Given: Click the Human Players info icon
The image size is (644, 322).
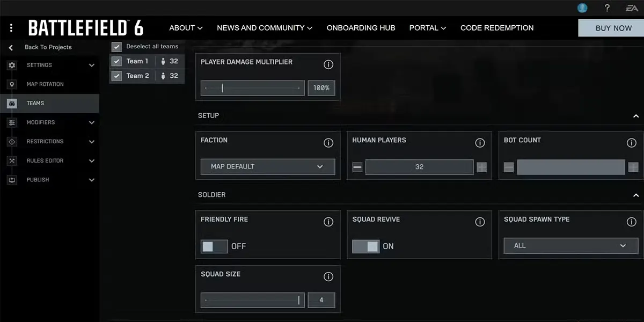Looking at the screenshot, I should [x=480, y=143].
